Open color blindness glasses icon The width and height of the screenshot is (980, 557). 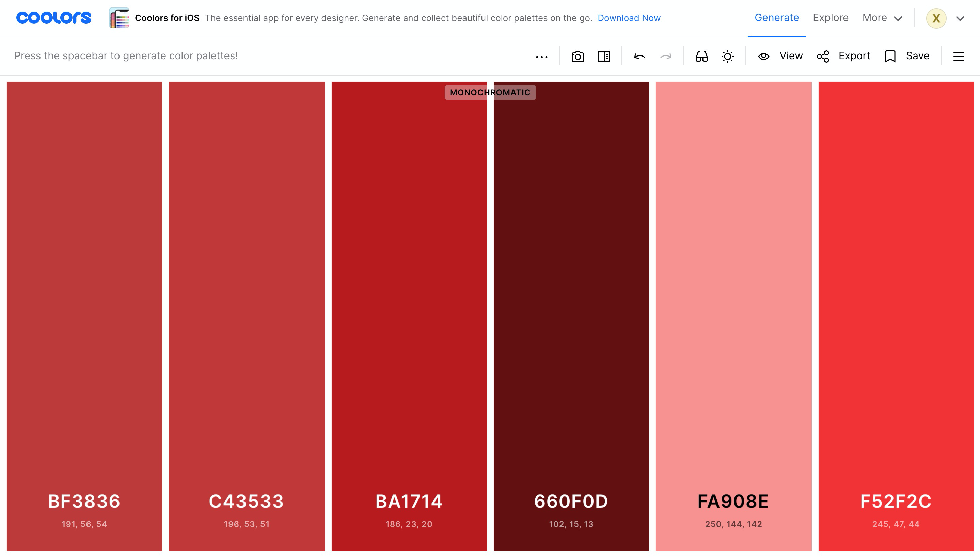coord(701,57)
